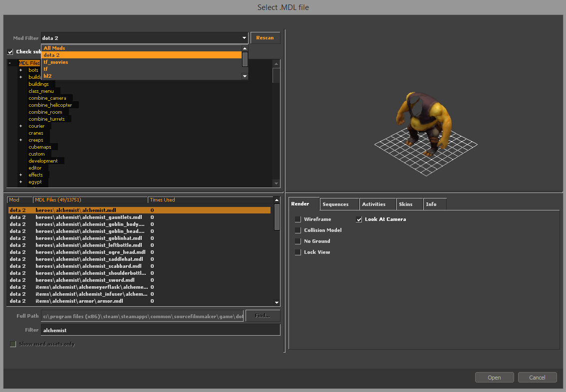This screenshot has height=392, width=566.
Task: Select the editor folder
Action: tap(35, 168)
